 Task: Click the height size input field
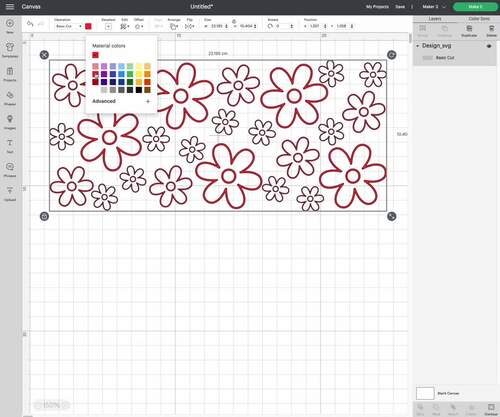[x=246, y=26]
